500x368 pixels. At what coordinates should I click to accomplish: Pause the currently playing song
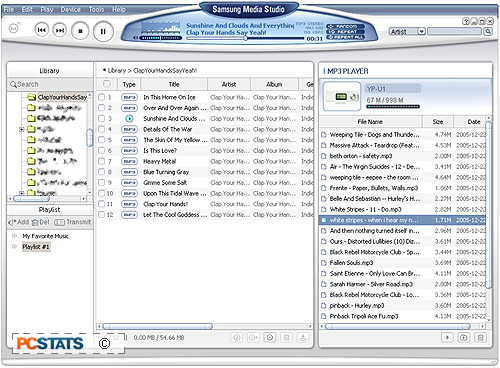click(x=103, y=31)
